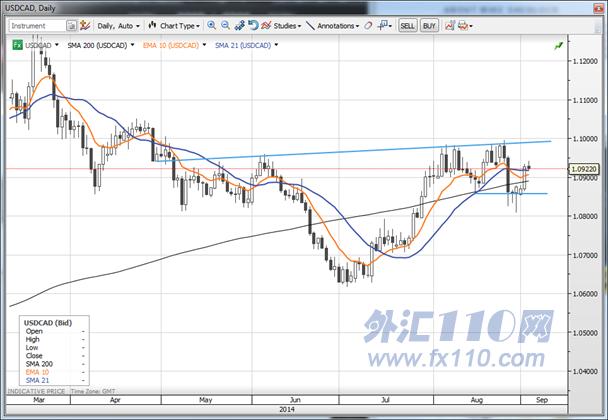This screenshot has height=420, width=608.
Task: Click the print chart icon
Action: pyautogui.click(x=463, y=26)
